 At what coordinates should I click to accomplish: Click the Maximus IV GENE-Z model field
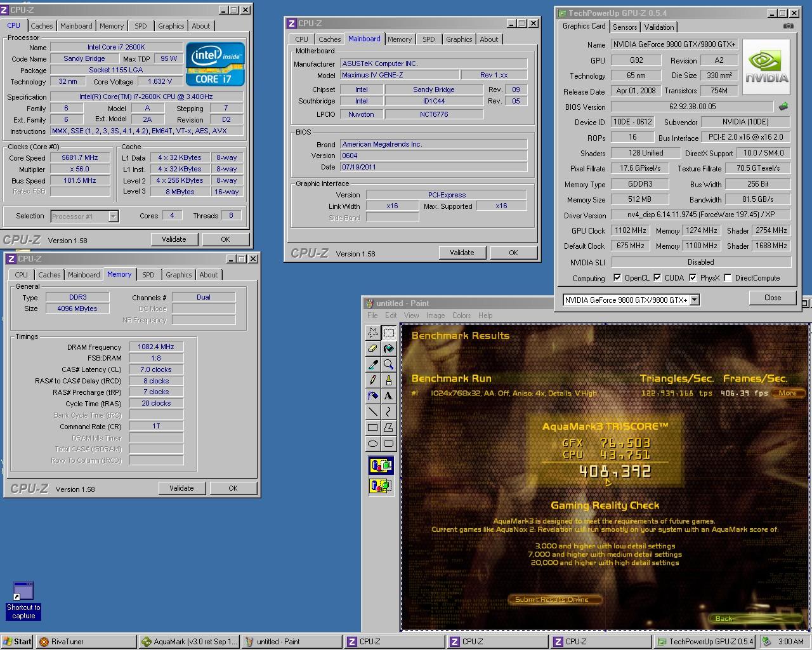click(x=398, y=75)
